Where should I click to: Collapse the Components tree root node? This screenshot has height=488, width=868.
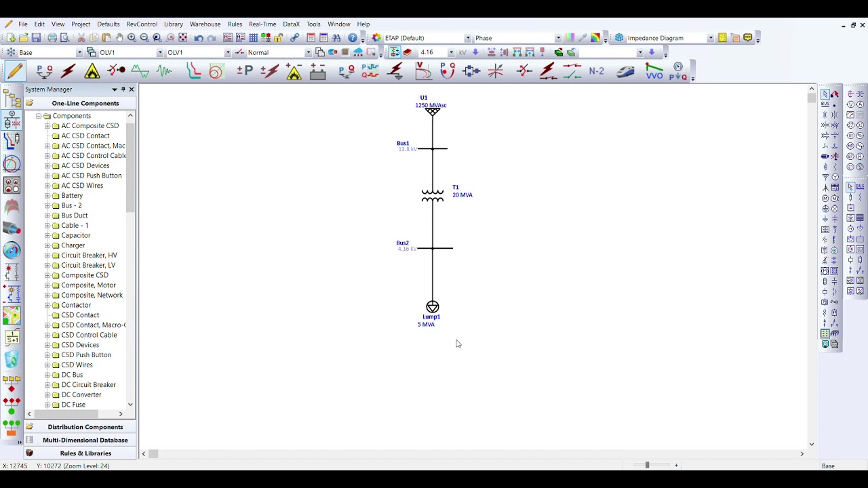click(x=39, y=116)
